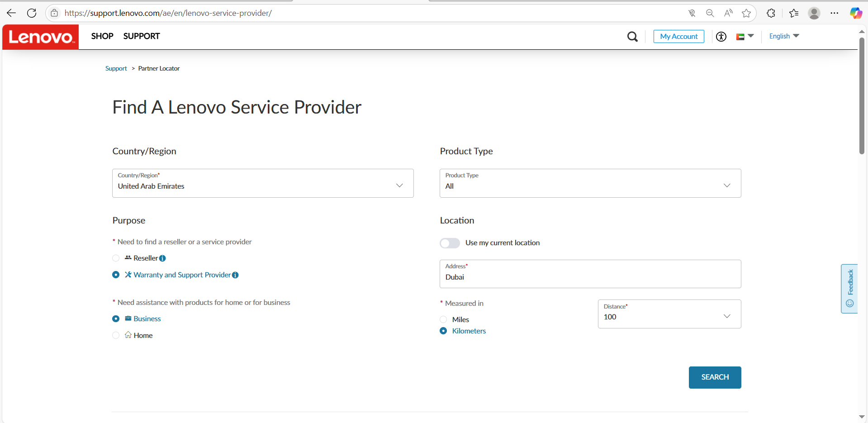Select the Reseller radio button
868x423 pixels.
(116, 258)
